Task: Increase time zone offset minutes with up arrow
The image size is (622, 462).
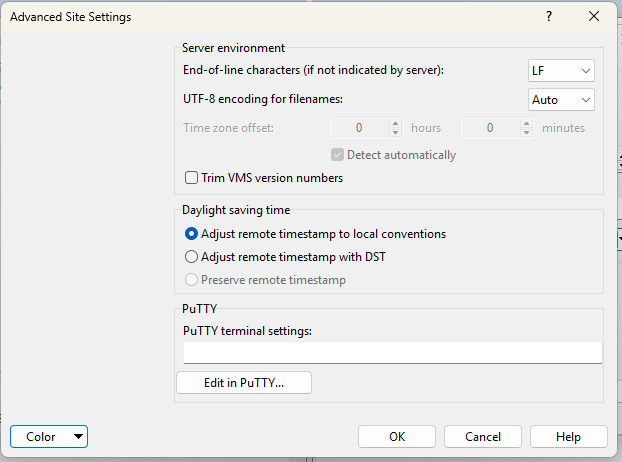Action: [x=526, y=124]
